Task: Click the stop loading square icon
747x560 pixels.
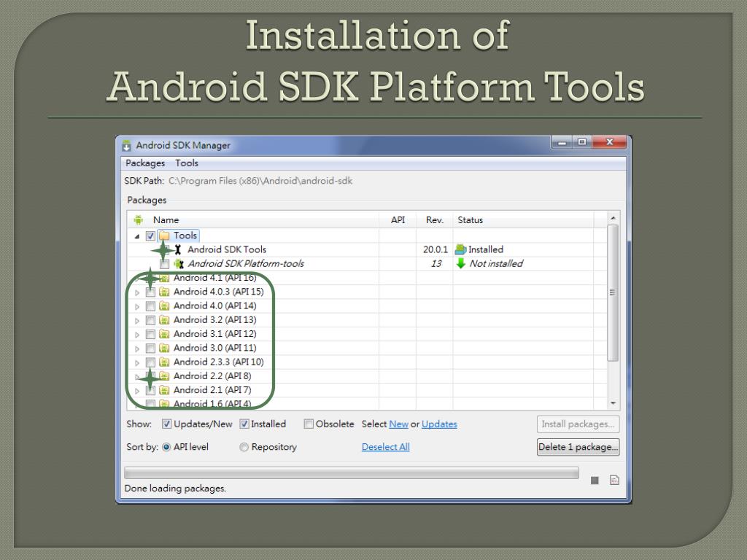Action: (595, 480)
